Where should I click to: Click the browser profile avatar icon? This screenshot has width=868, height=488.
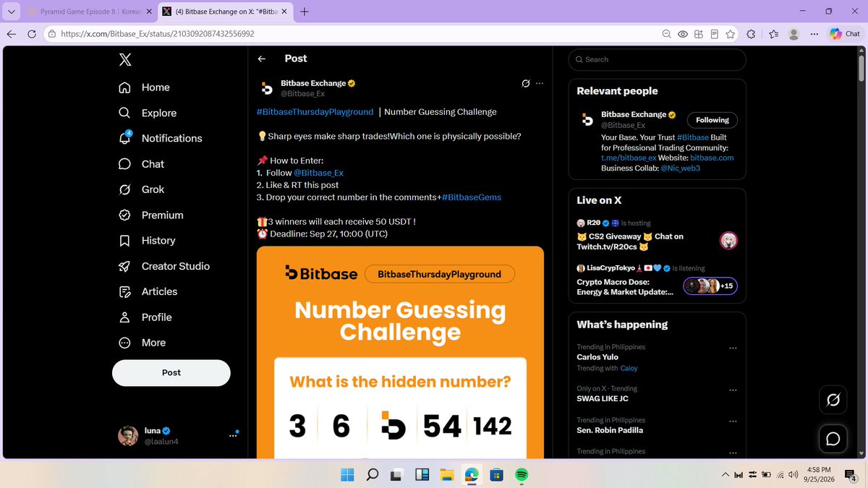(x=794, y=34)
